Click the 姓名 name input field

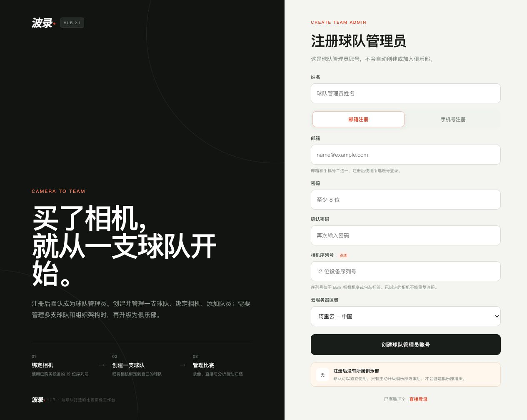(x=405, y=93)
